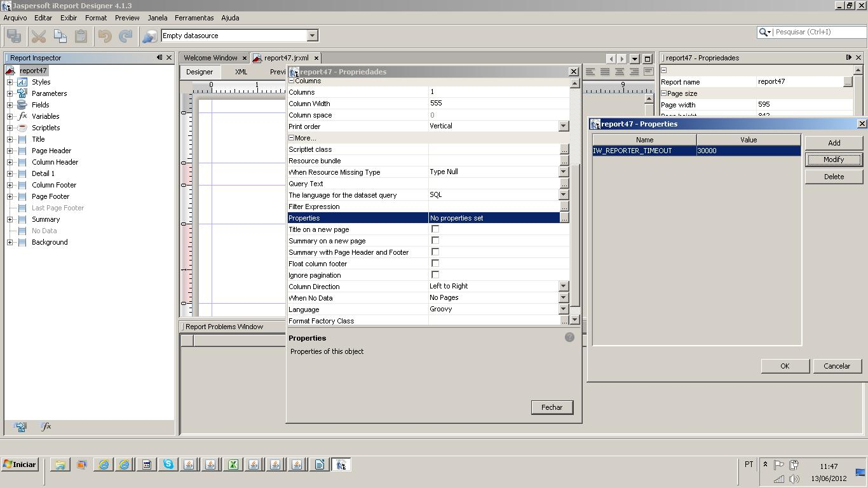Click the Add property button
Screen dimensions: 868x488
click(834, 143)
